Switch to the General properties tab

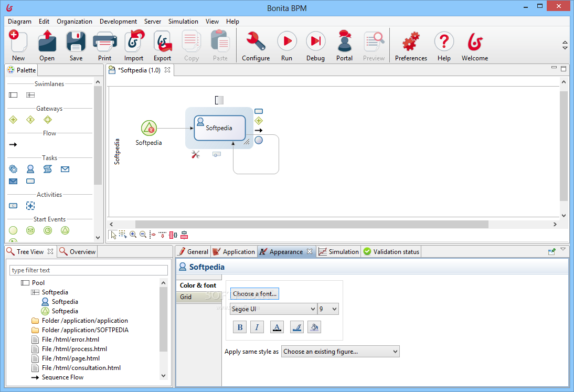tap(193, 252)
